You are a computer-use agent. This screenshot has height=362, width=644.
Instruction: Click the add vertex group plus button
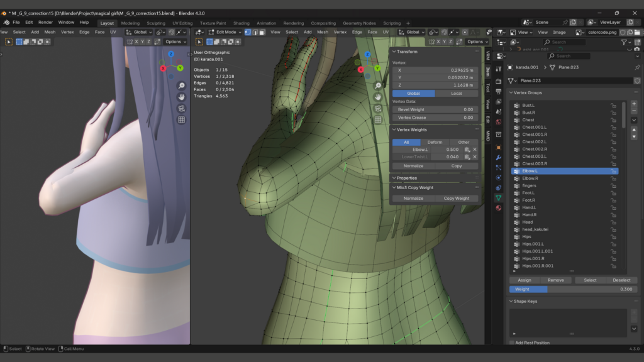(x=633, y=104)
